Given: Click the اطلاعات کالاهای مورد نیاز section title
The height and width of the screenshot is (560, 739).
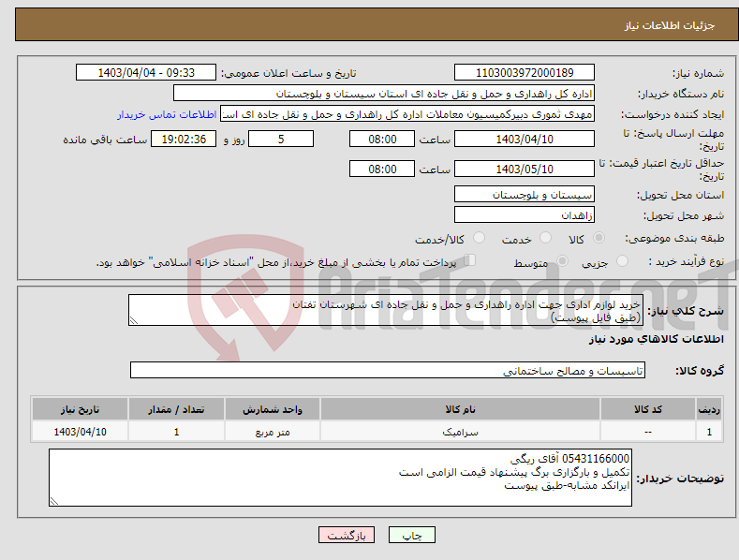Looking at the screenshot, I should point(656,339).
